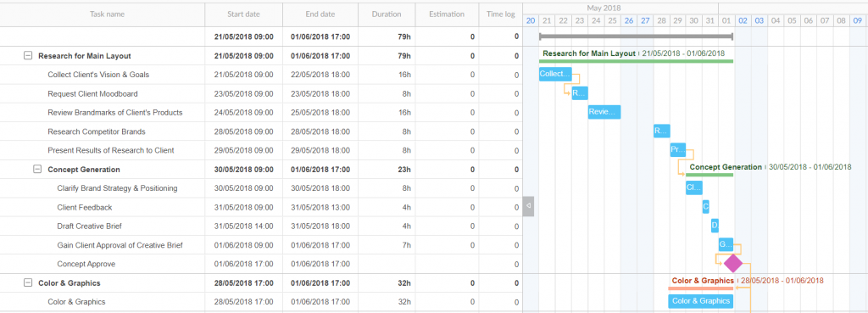Image resolution: width=868 pixels, height=313 pixels.
Task: Select the pink Concept Approve milestone diamond
Action: coord(733,263)
